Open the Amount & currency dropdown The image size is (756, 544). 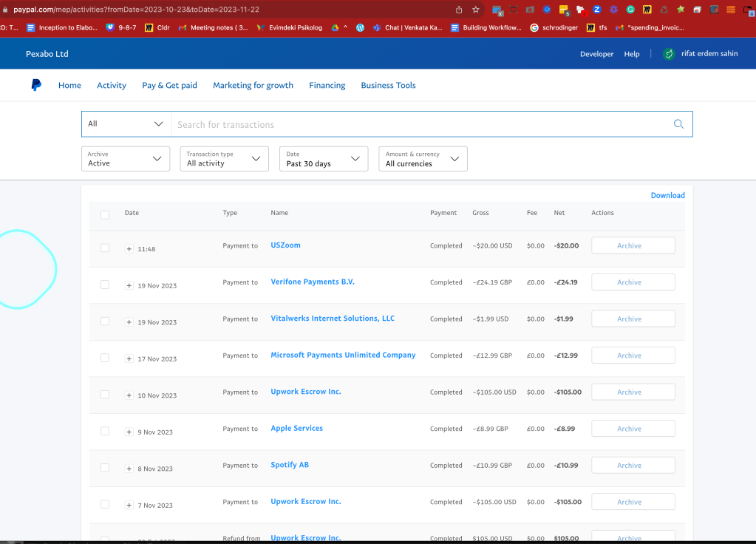click(x=423, y=159)
